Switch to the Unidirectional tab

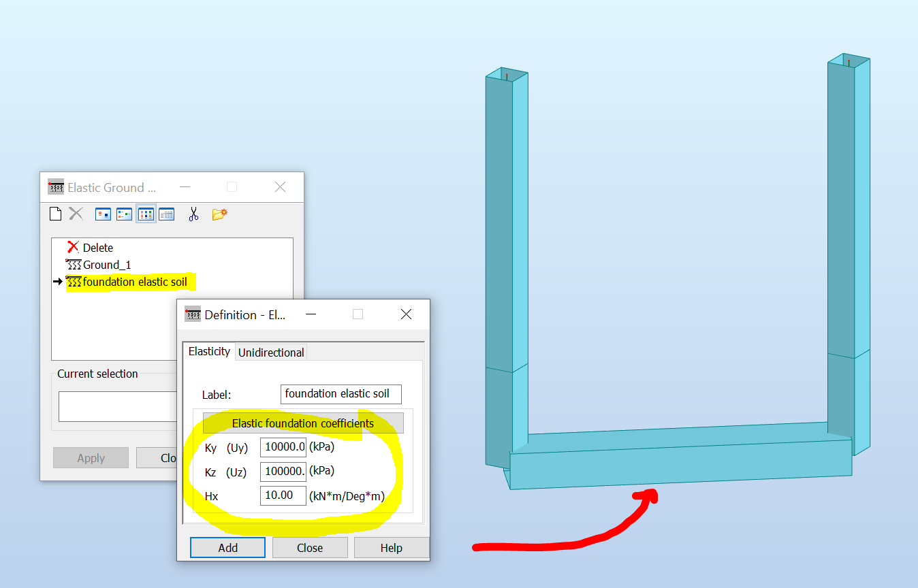pyautogui.click(x=271, y=352)
